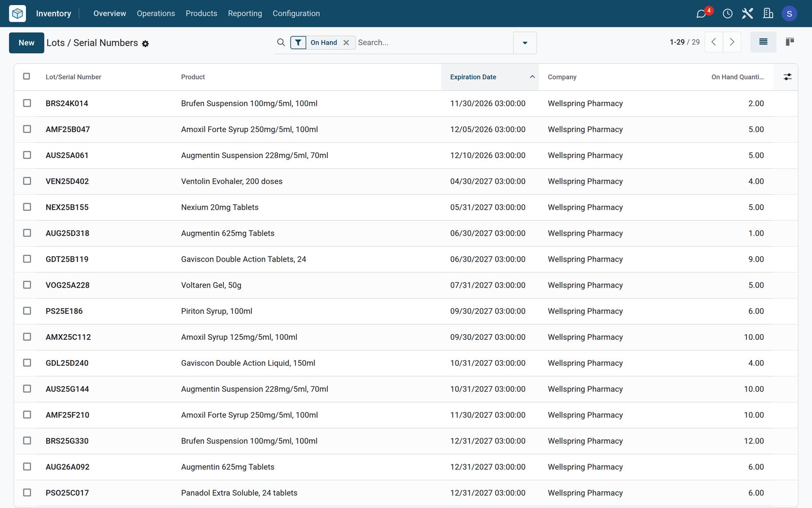Click the filter funnel icon
812x508 pixels.
tap(298, 43)
